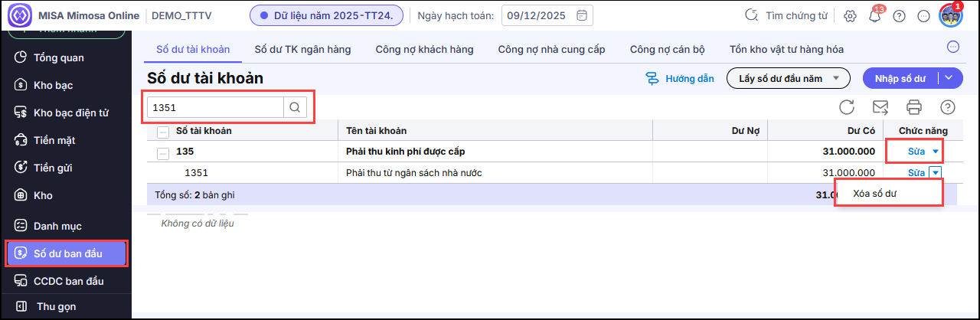The width and height of the screenshot is (980, 320).
Task: Open CCDC ban đầu in sidebar
Action: tap(66, 281)
